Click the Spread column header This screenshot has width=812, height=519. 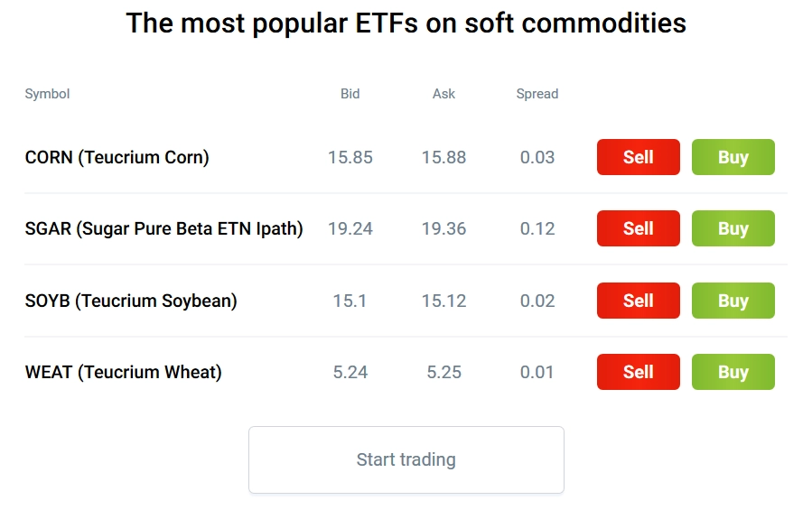[x=537, y=94]
